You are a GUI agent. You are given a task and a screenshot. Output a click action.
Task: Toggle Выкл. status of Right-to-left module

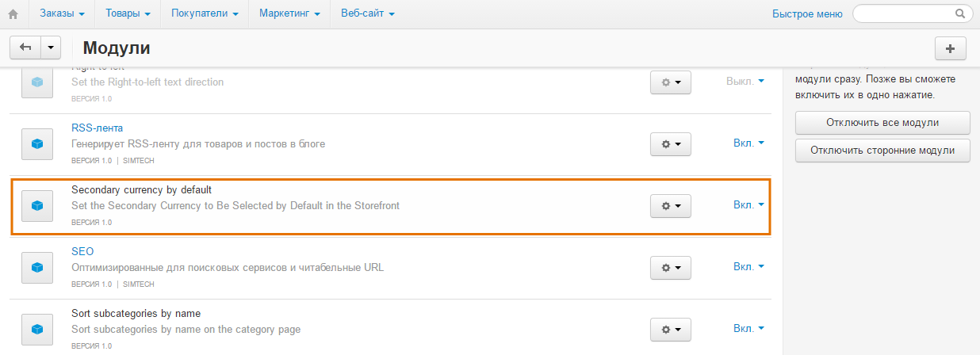(x=745, y=82)
